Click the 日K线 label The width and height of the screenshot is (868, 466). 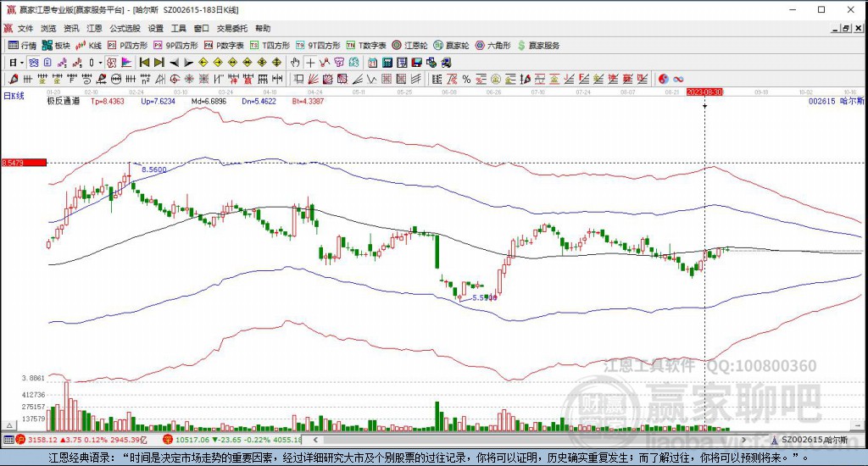point(14,97)
